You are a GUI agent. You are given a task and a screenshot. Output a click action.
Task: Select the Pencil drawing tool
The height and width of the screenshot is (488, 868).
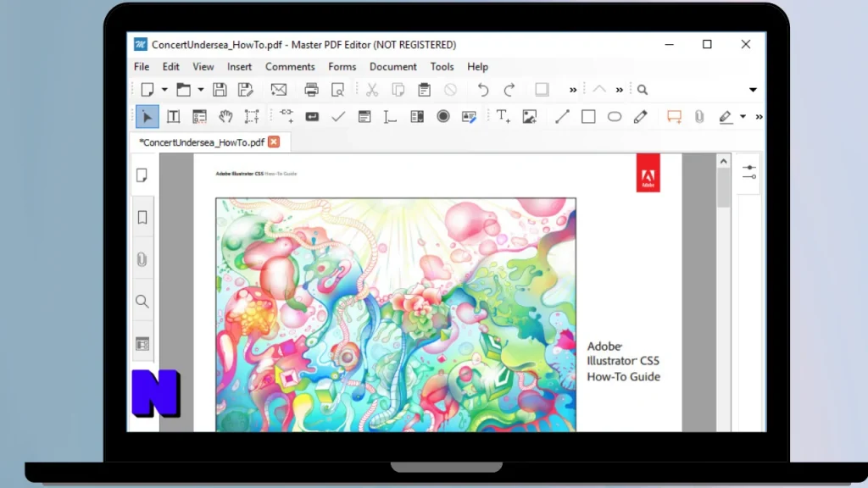(641, 117)
